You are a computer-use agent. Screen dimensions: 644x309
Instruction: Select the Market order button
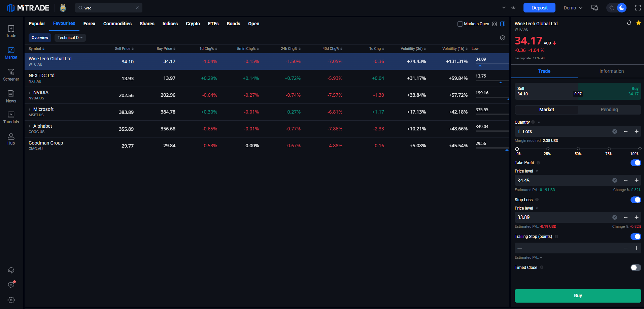click(546, 110)
